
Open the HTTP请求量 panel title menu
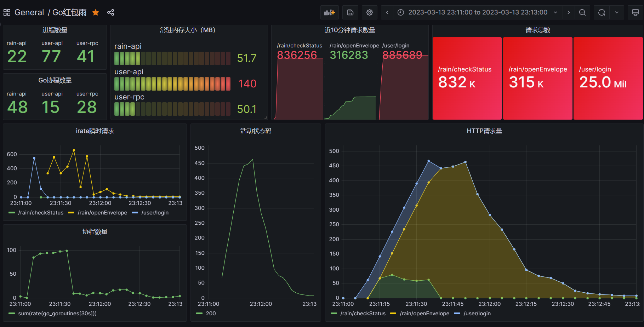tap(484, 131)
